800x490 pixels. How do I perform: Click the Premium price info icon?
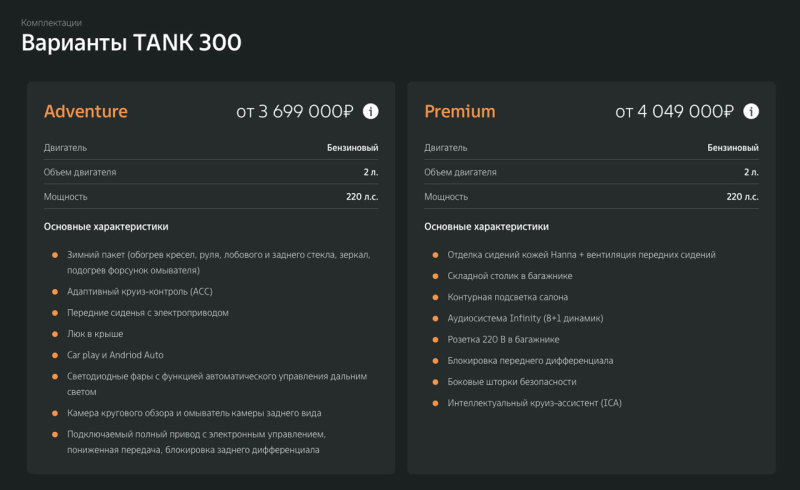pos(751,111)
